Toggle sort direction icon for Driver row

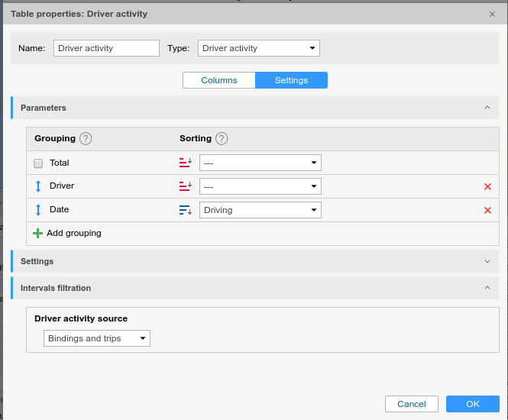tap(185, 186)
